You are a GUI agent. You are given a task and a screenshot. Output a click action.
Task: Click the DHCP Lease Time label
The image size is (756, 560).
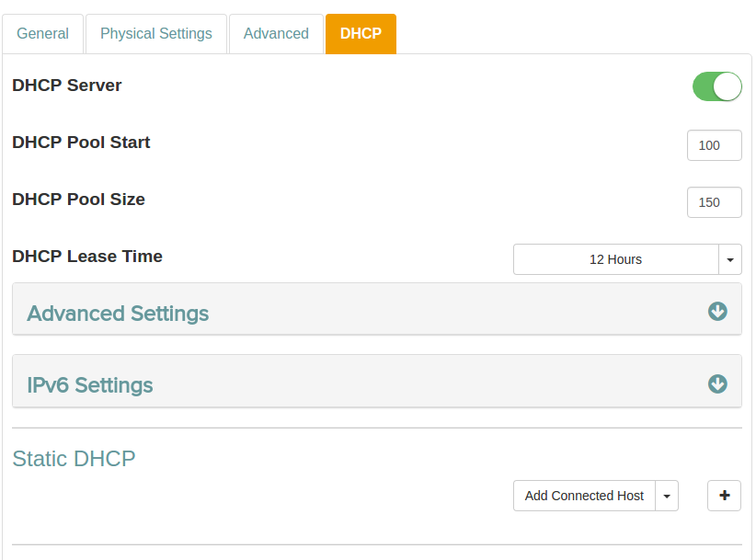87,257
